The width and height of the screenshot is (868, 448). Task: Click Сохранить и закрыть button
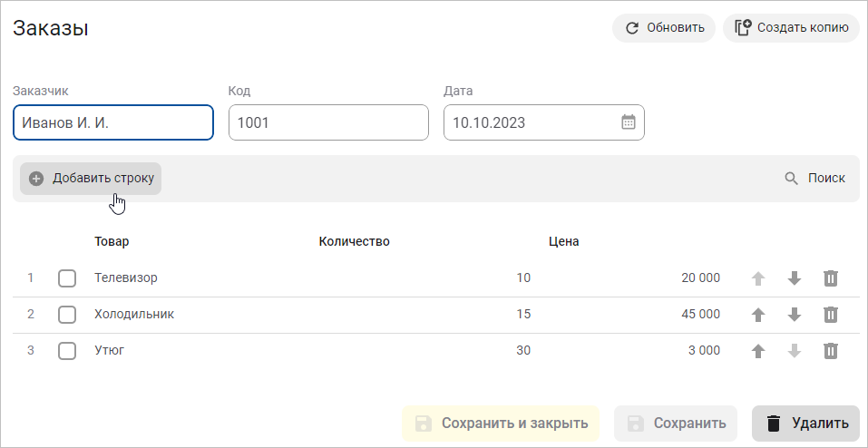(x=501, y=424)
